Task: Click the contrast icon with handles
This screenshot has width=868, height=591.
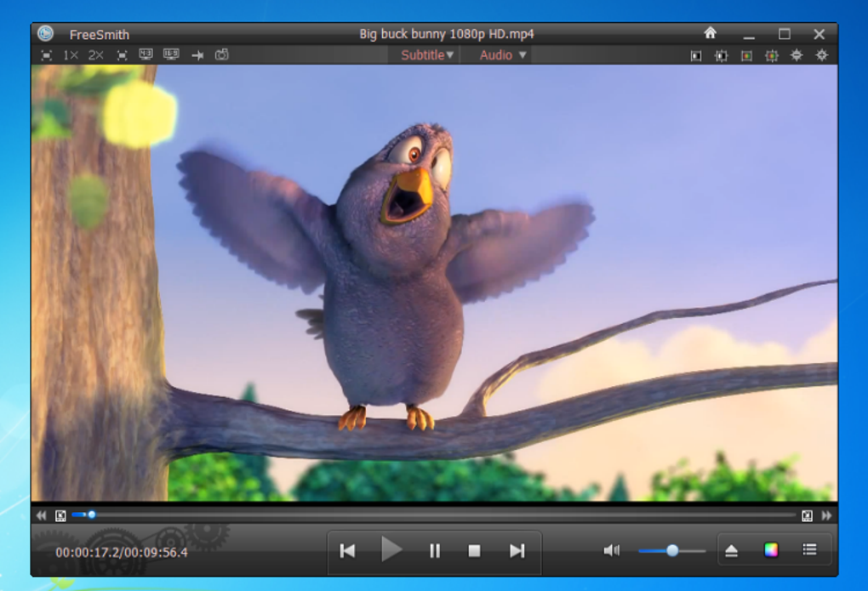Action: pyautogui.click(x=722, y=56)
